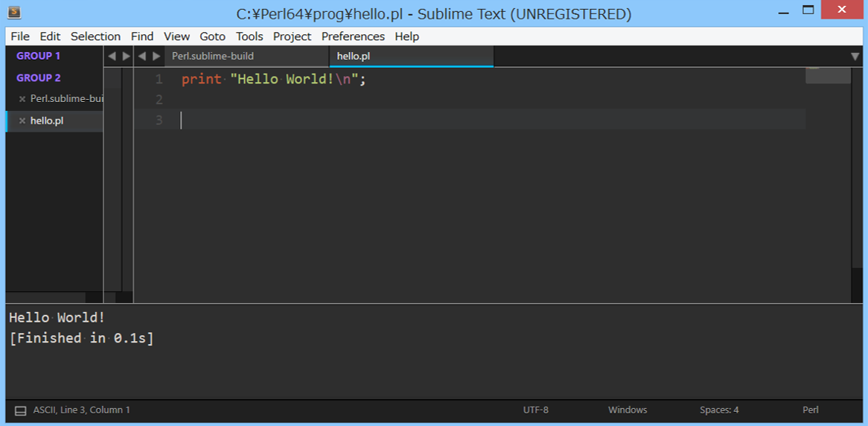Viewport: 868px width, 426px height.
Task: Open the Find menu
Action: [x=142, y=36]
